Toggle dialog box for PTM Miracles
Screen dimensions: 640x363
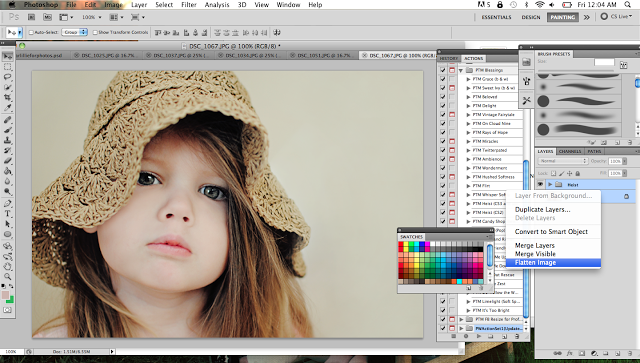[x=452, y=141]
